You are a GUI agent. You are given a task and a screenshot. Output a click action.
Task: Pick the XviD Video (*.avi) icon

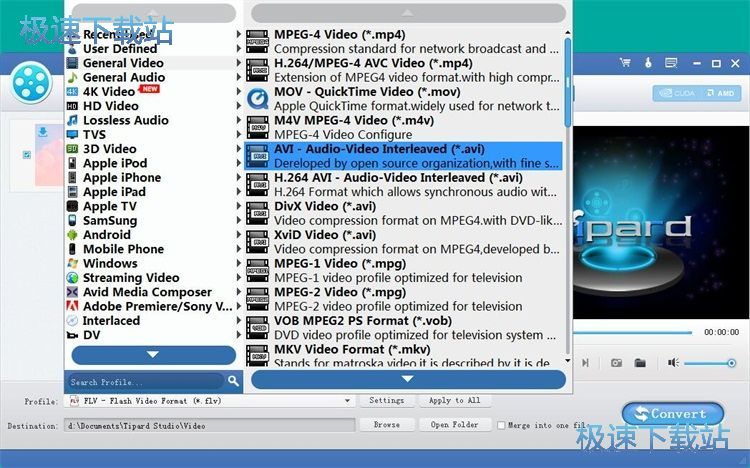(x=257, y=242)
